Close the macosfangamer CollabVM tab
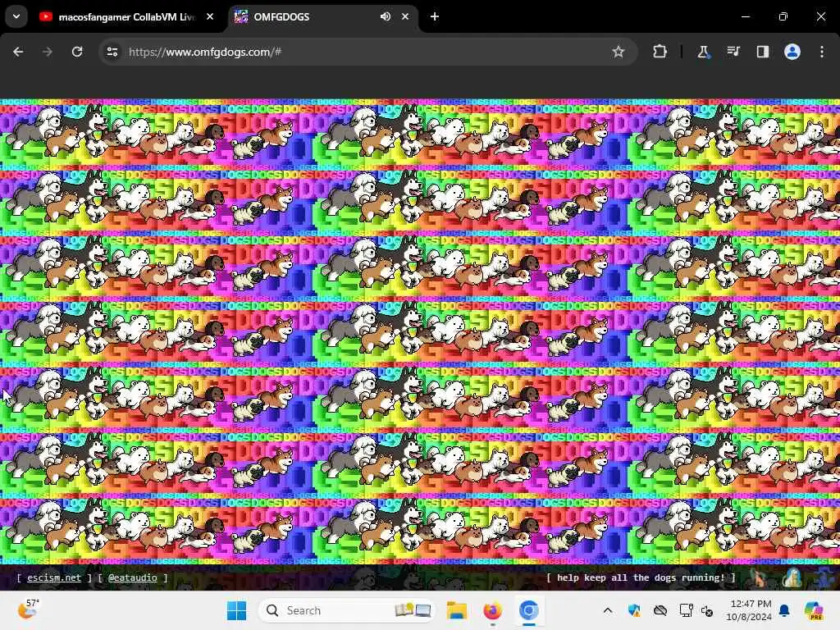 coord(210,16)
